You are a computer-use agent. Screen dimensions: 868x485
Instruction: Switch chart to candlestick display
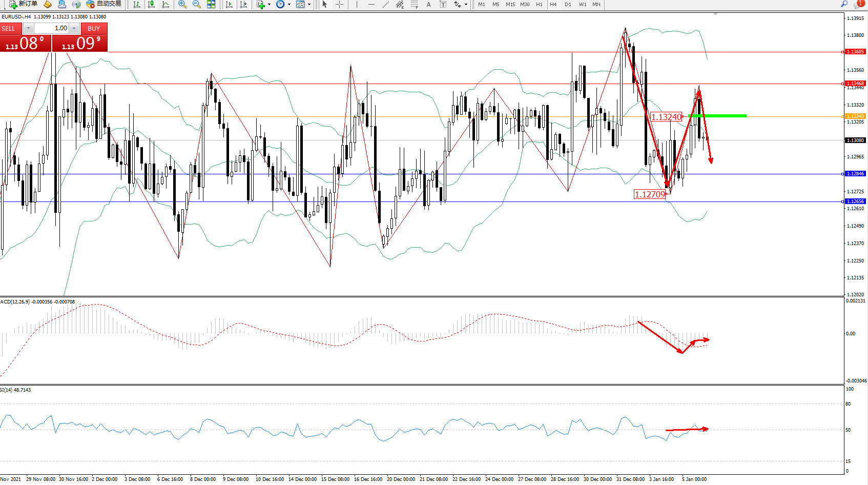[x=151, y=5]
